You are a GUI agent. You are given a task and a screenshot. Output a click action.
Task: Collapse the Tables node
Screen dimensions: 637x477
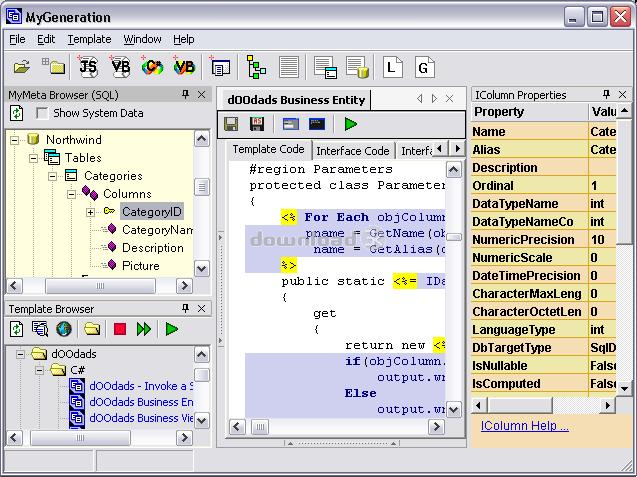coord(33,158)
